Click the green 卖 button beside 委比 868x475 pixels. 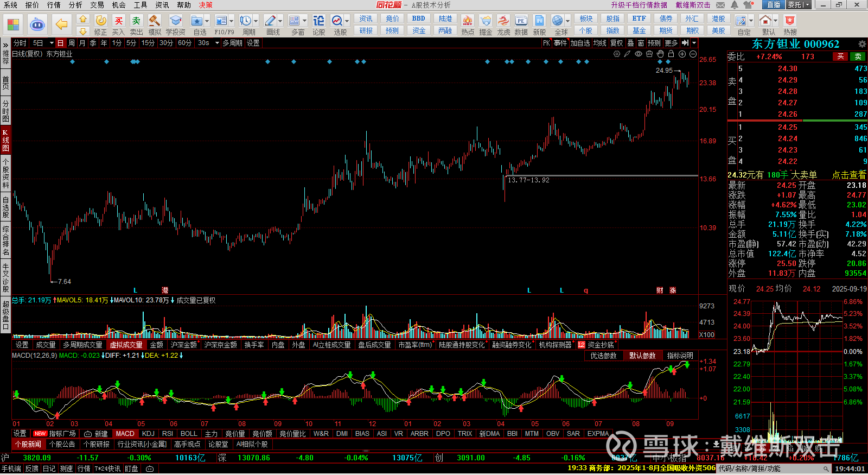(858, 56)
